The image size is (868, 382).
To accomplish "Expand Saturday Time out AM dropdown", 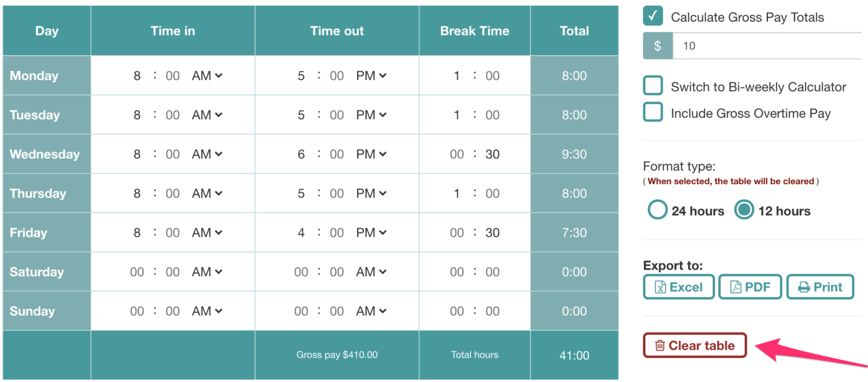I will (x=371, y=272).
